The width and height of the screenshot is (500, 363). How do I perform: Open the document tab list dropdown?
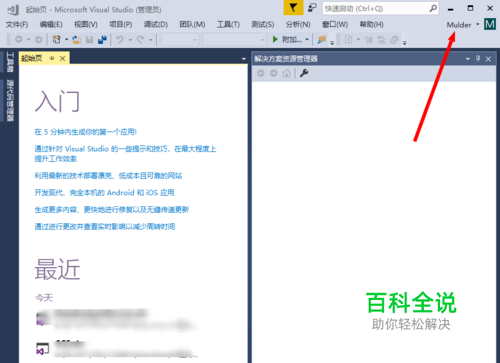coord(244,59)
